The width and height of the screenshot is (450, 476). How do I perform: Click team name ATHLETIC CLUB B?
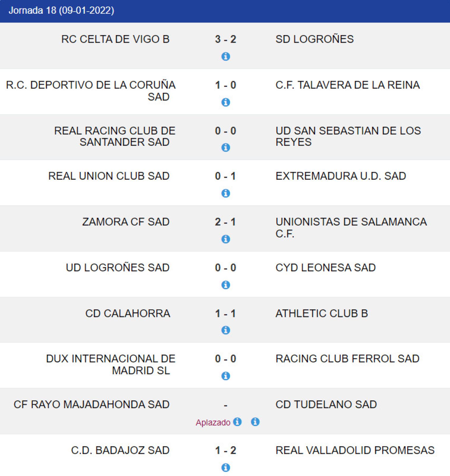[322, 313]
